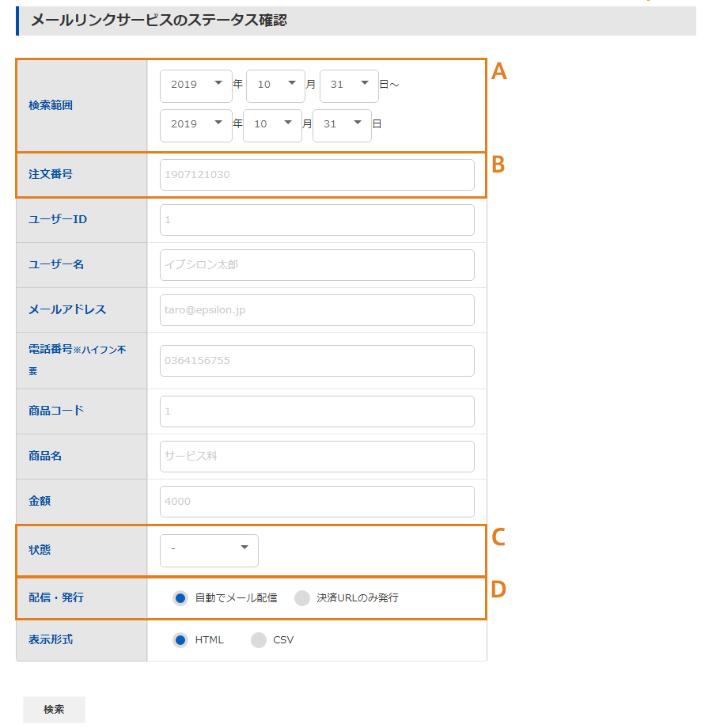
Task: Open the start day dropdown
Action: 349,86
